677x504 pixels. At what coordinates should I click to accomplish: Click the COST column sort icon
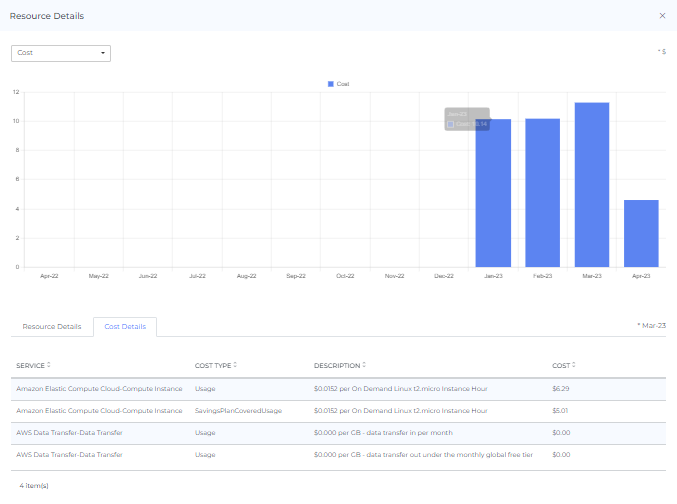574,365
